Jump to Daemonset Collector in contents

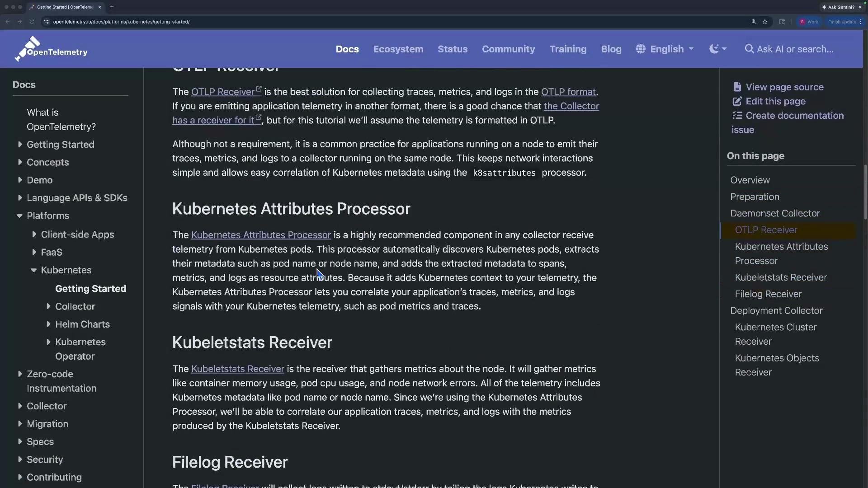(775, 213)
